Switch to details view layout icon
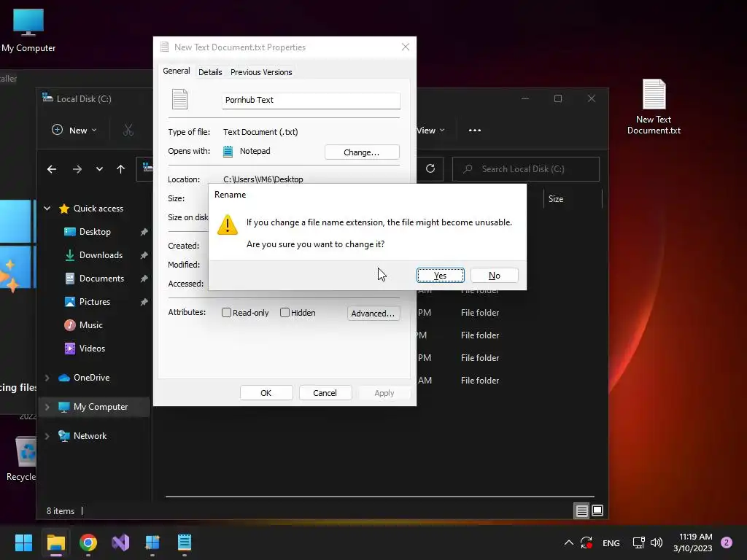 coord(581,511)
